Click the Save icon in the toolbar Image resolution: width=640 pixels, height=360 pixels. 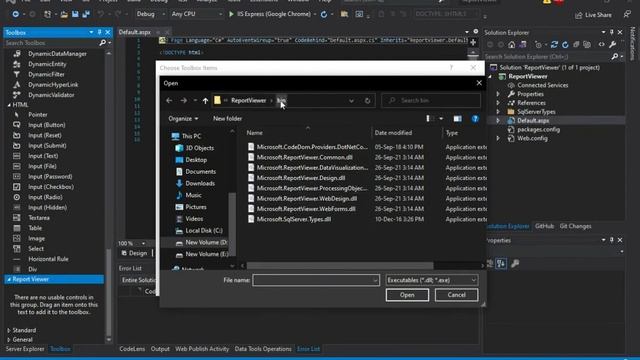coord(75,14)
